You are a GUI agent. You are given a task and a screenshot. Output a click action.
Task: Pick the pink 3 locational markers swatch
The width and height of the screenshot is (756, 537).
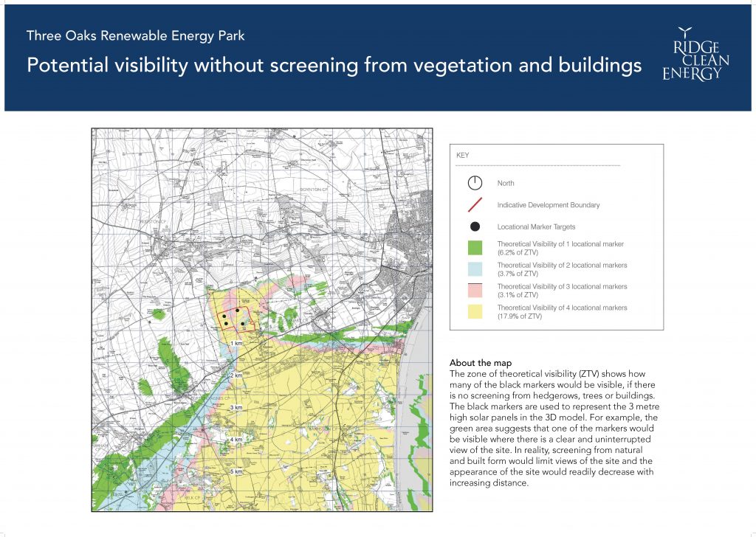point(475,290)
